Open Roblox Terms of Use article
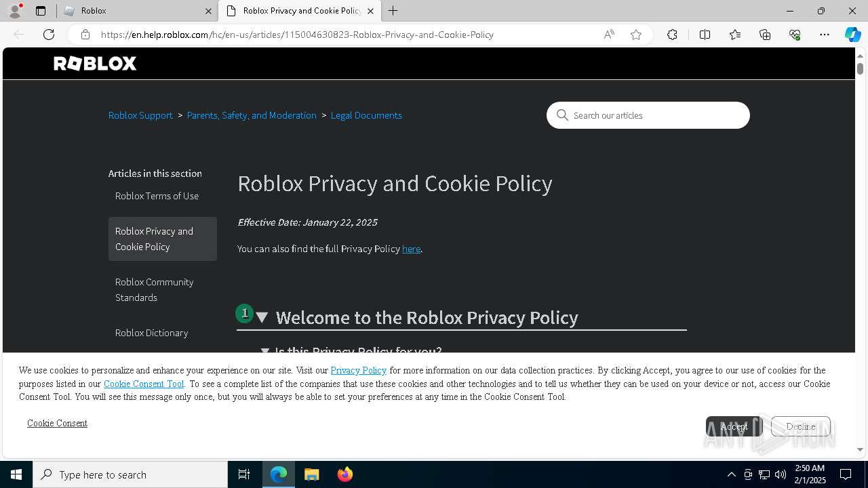This screenshot has width=868, height=488. click(x=157, y=196)
